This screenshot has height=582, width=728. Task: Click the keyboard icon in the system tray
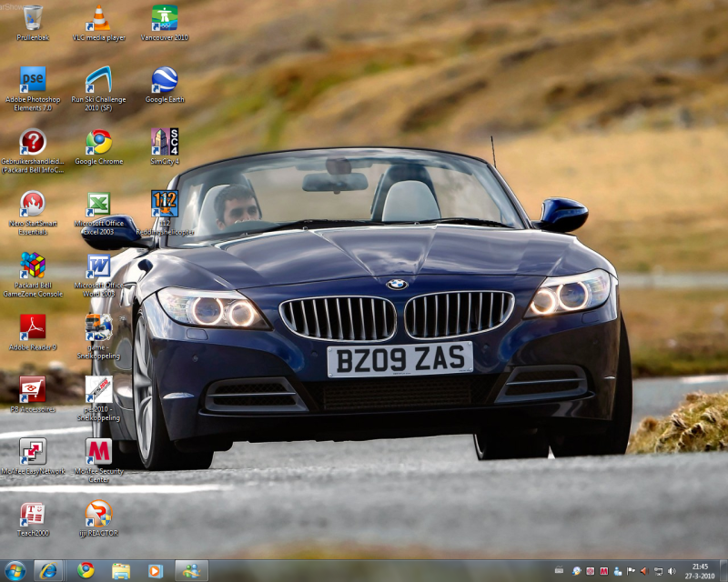(559, 570)
